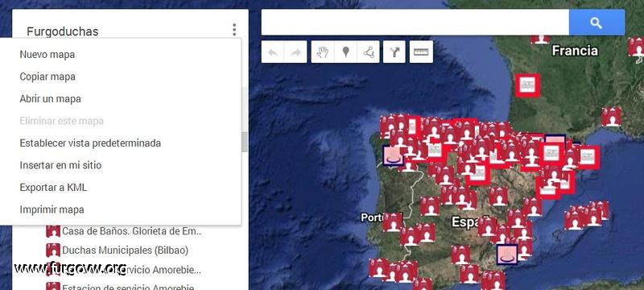Choose Nuevo mapa from the menu
Viewport: 644px width, 290px height.
coord(47,55)
